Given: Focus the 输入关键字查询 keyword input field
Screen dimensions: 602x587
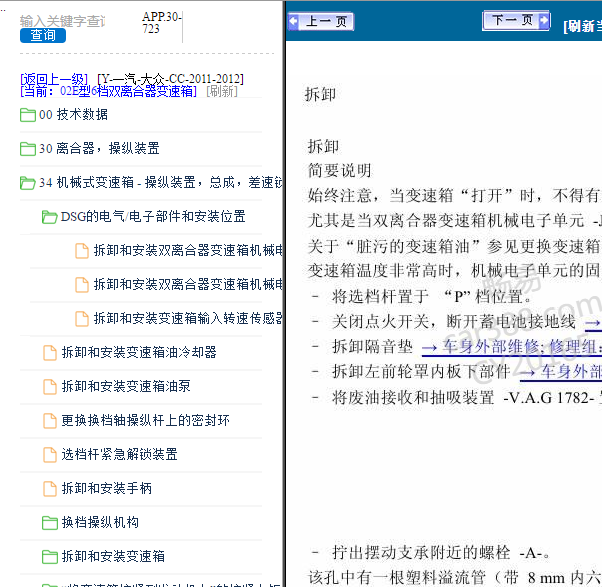Looking at the screenshot, I should click(63, 21).
